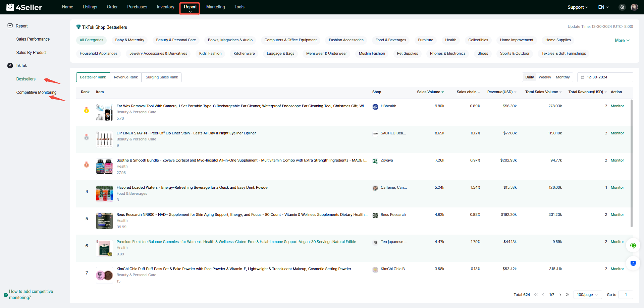Click the Reus Research shop icon
The height and width of the screenshot is (308, 644).
(x=375, y=215)
